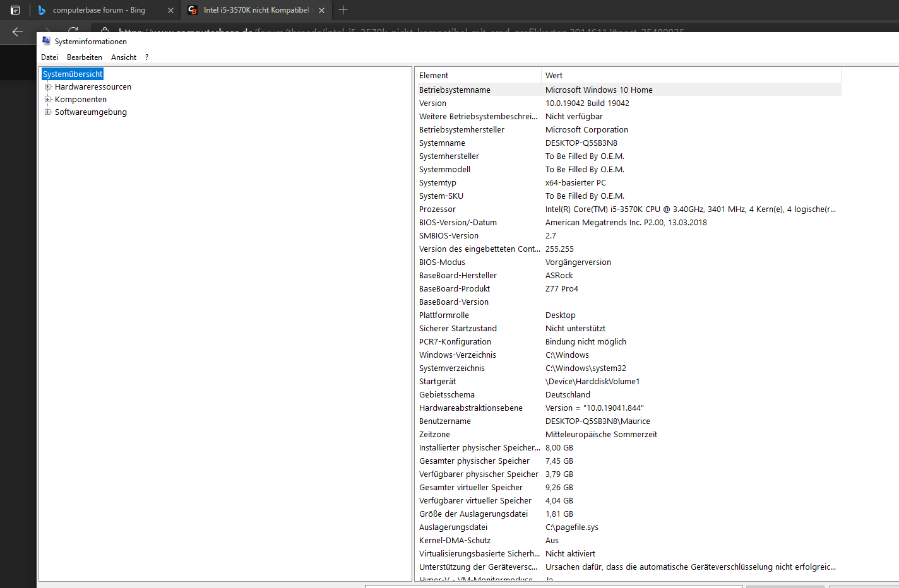This screenshot has width=899, height=588.
Task: Select the 7,45 GB value
Action: pos(559,461)
